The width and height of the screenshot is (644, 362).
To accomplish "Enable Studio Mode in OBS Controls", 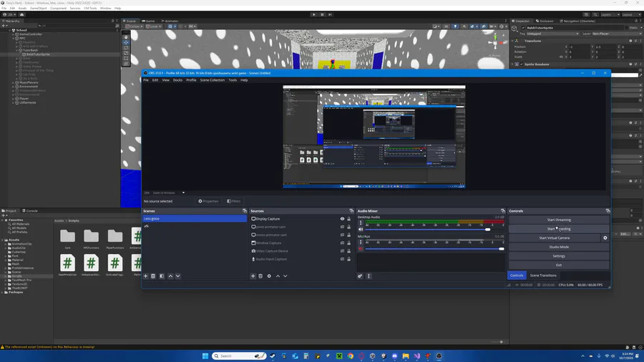I will tap(559, 247).
